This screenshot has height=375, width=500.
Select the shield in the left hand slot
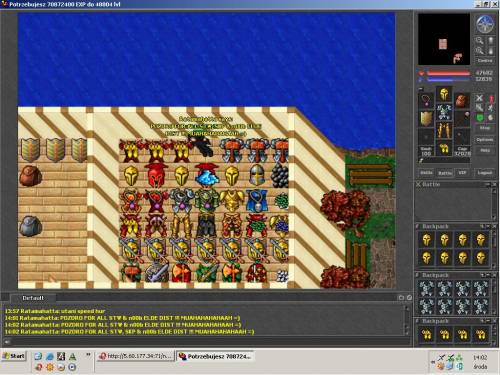coord(426,118)
